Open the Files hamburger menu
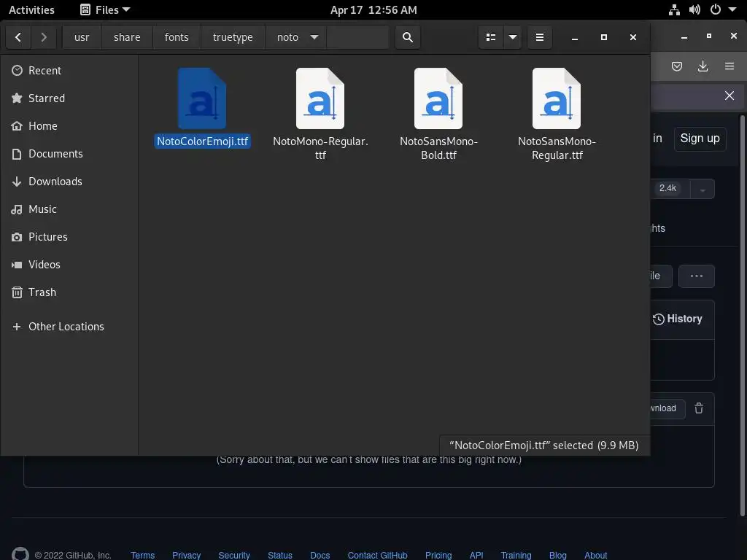 coord(540,37)
